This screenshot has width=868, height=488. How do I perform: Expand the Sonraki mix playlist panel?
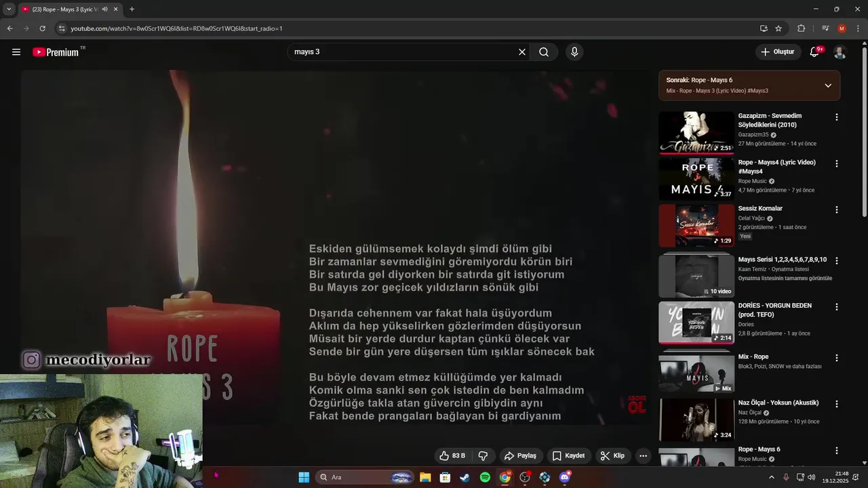(828, 85)
